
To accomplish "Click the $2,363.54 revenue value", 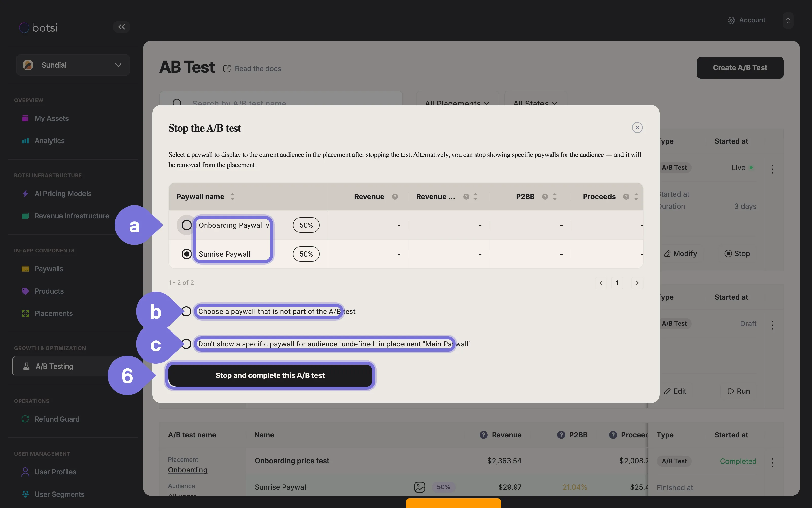I will pyautogui.click(x=504, y=461).
